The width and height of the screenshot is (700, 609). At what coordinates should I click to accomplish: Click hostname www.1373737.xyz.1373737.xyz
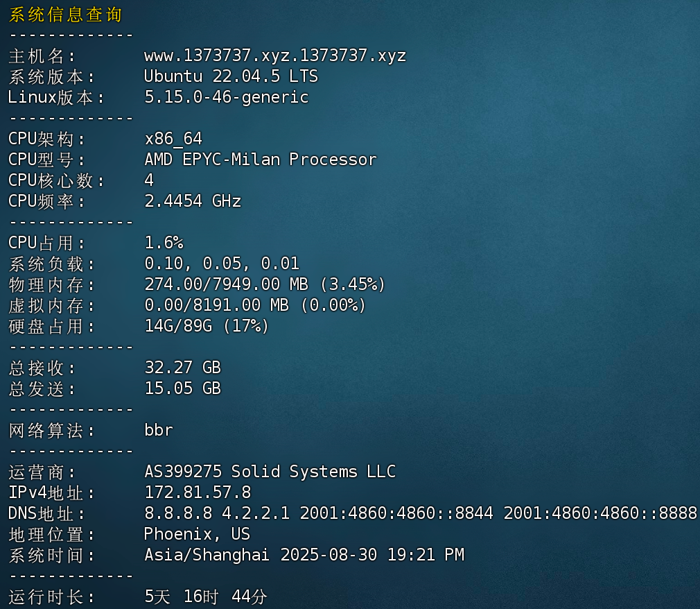pos(274,55)
